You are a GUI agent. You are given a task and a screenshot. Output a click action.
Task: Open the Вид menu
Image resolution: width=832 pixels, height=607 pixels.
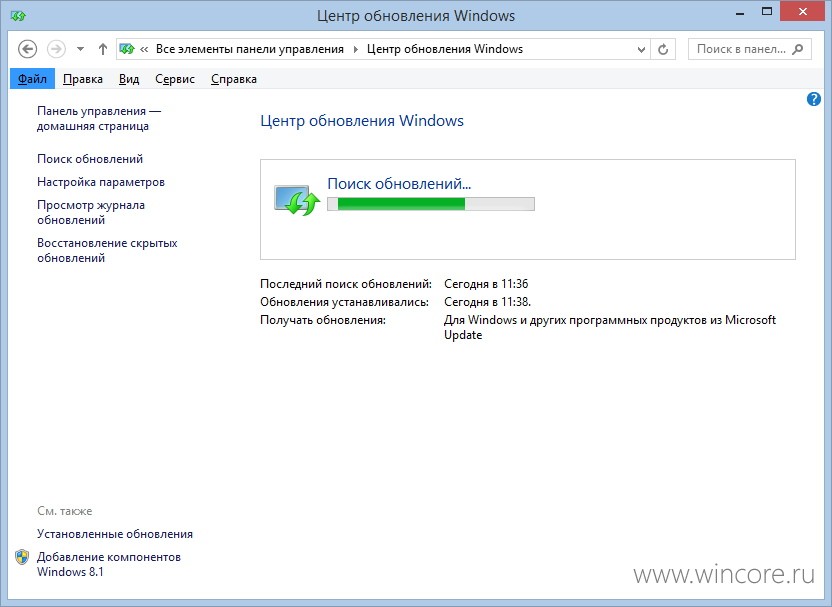[129, 79]
